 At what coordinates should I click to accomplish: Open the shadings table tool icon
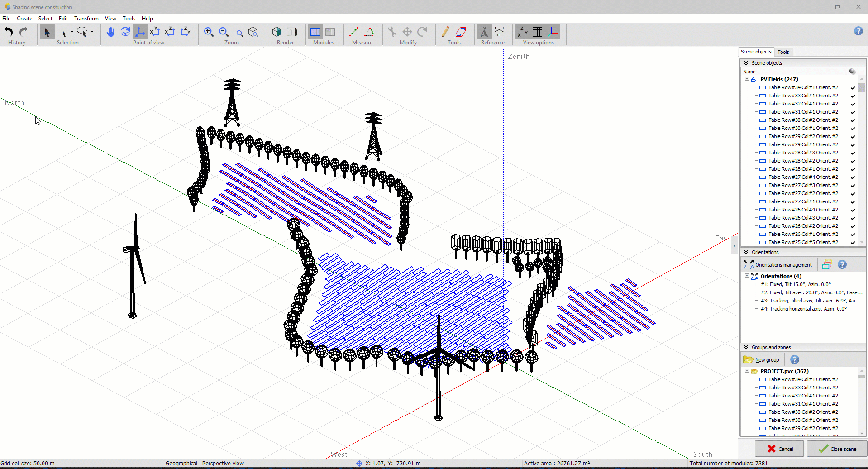(461, 32)
